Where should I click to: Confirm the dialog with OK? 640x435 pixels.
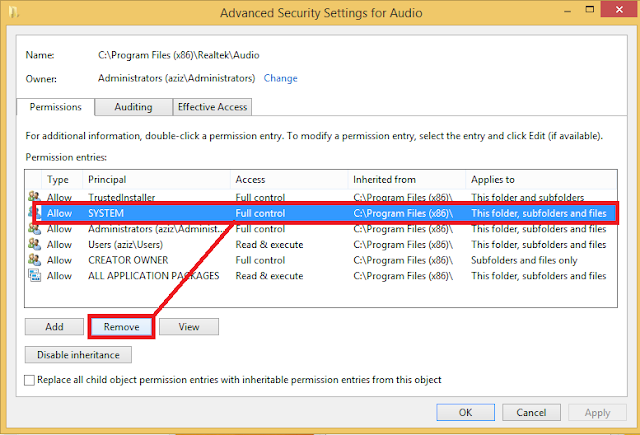(x=465, y=412)
